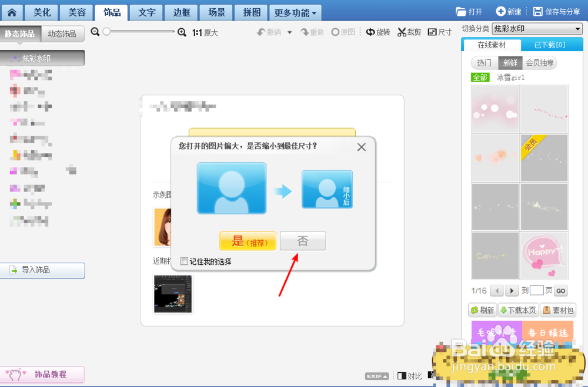Click the 刷新 refresh icon below materials

click(482, 310)
